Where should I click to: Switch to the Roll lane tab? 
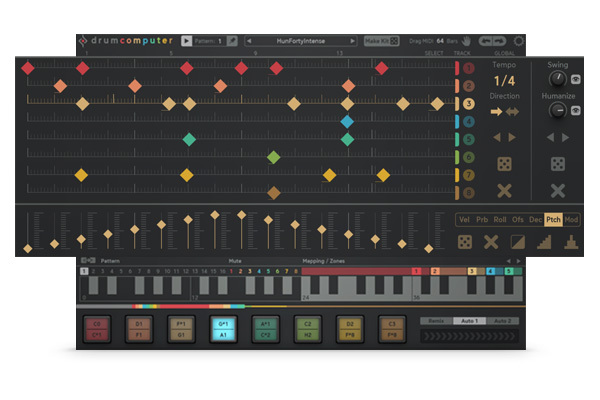pyautogui.click(x=500, y=220)
